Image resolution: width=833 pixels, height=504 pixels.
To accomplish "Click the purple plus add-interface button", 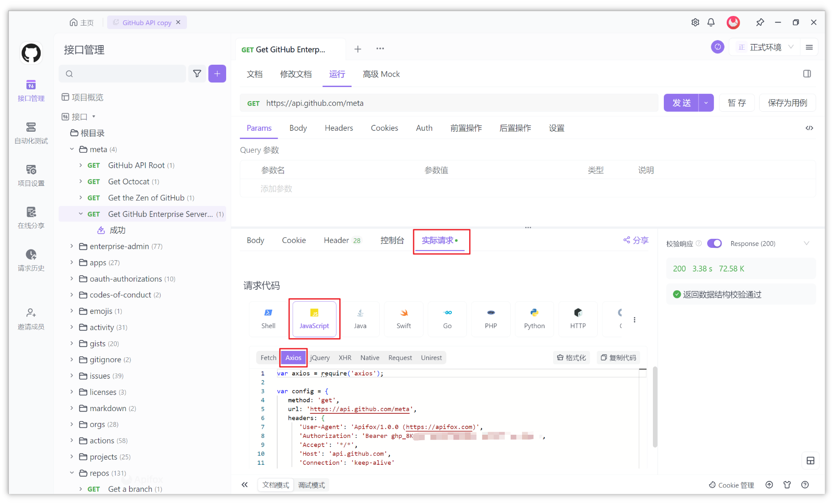I will (217, 74).
